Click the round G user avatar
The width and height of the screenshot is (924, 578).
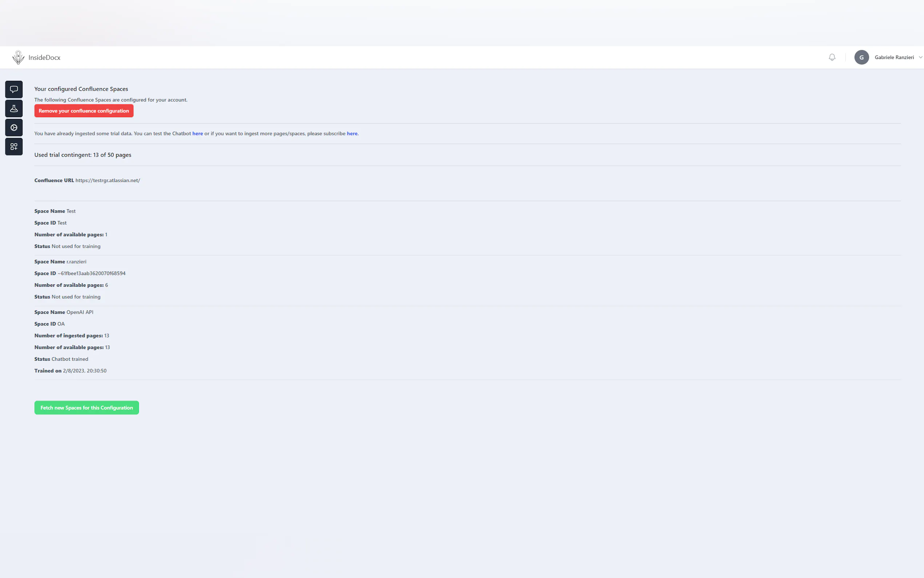tap(861, 58)
